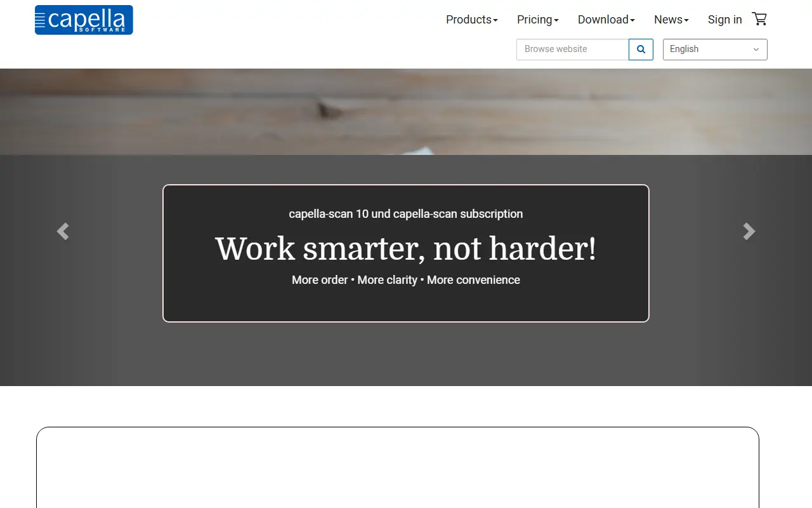Click the capella-scan 10 subscription subtitle
This screenshot has height=508, width=812.
coord(406,214)
